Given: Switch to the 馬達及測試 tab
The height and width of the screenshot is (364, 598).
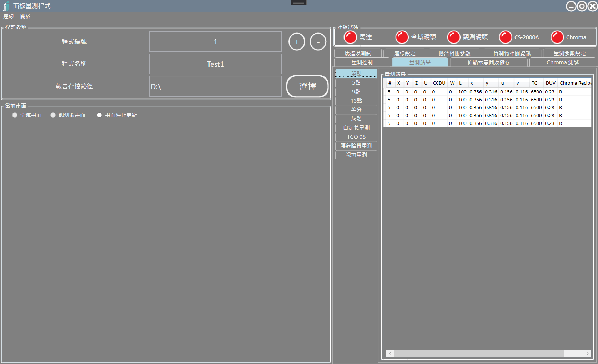Looking at the screenshot, I should [x=358, y=53].
